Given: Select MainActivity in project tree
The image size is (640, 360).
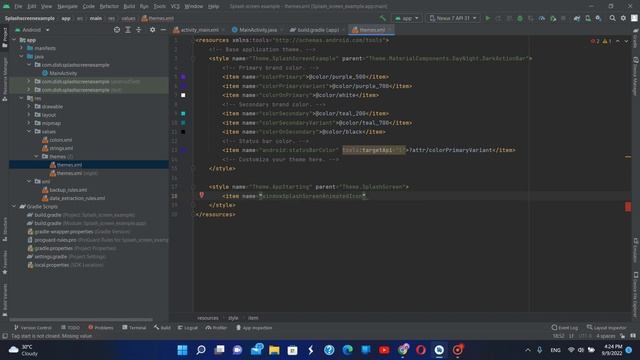Looking at the screenshot, I should 60,73.
